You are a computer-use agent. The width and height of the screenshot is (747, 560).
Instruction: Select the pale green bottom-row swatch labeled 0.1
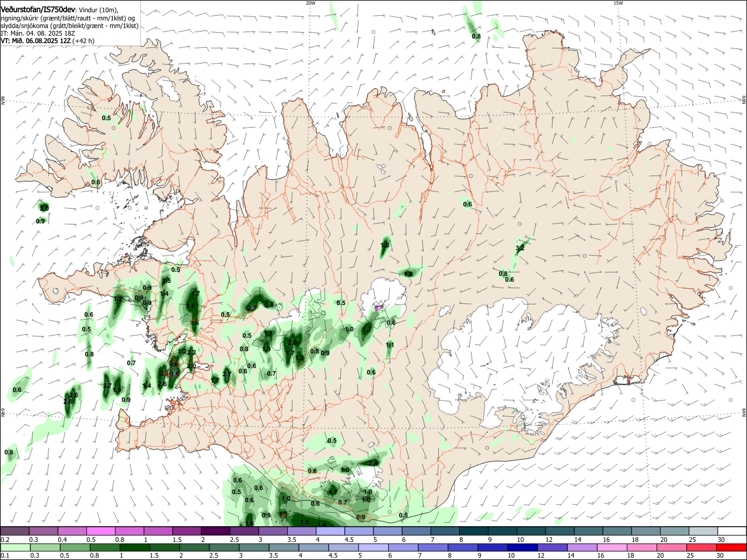[15, 547]
